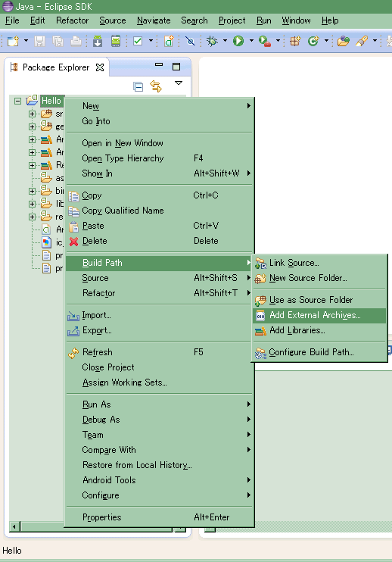This screenshot has width=392, height=562.
Task: Click the New wizard toolbar icon
Action: click(14, 41)
